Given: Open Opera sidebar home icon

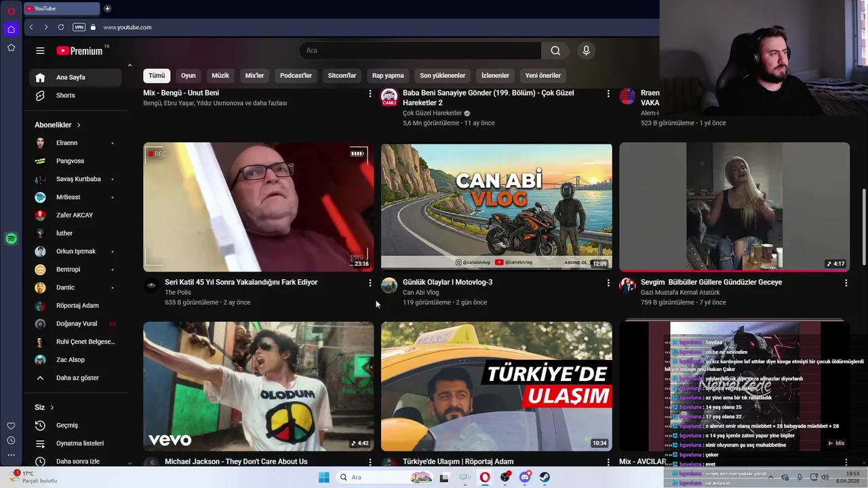Looking at the screenshot, I should click(11, 29).
